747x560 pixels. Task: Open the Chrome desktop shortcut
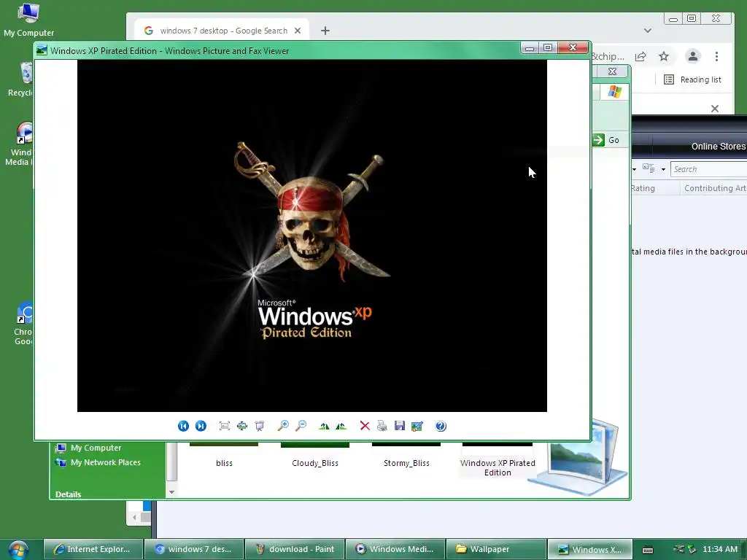point(23,323)
